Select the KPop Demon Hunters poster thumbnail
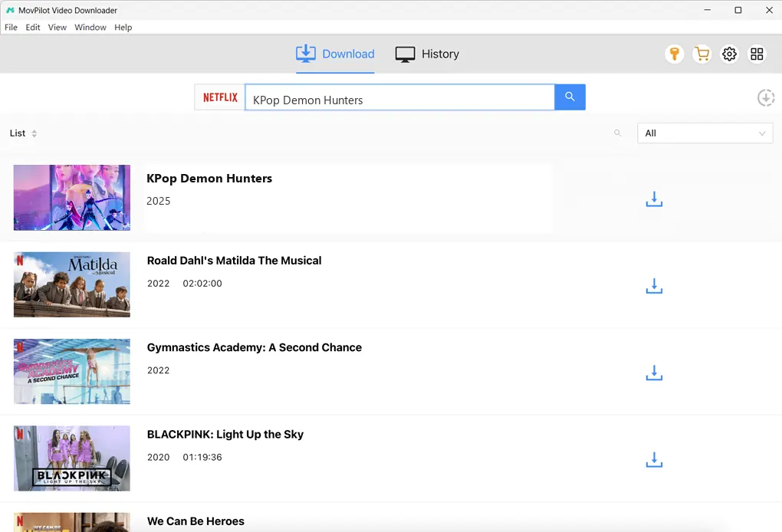Image resolution: width=782 pixels, height=532 pixels. [x=72, y=198]
